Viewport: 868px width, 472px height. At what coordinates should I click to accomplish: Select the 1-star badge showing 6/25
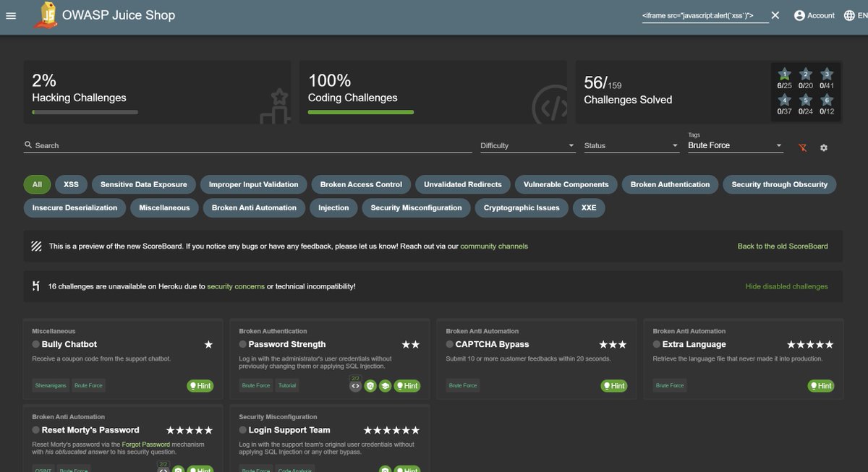(x=785, y=79)
